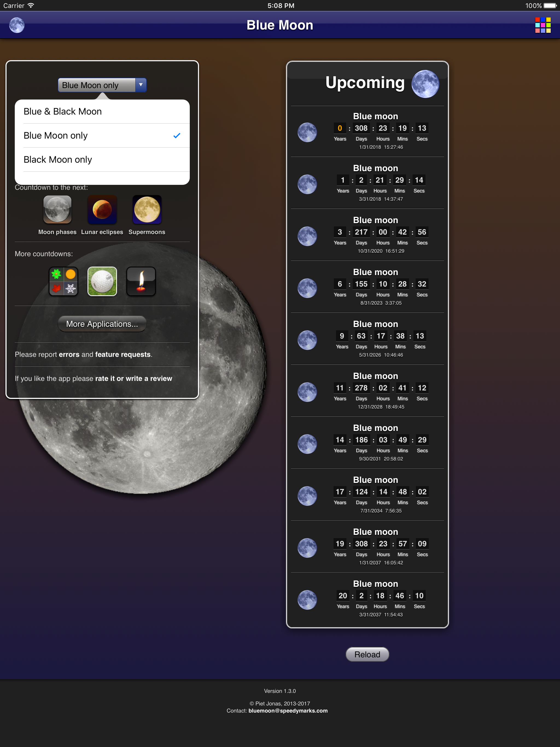Open the Lunar eclipses countdown icon
Image resolution: width=560 pixels, height=747 pixels.
point(102,209)
